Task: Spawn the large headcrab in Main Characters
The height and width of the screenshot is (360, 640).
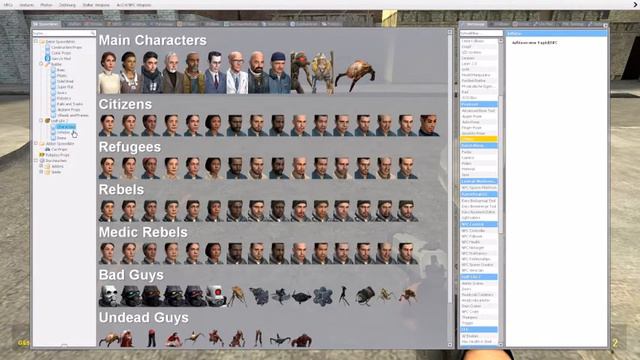Action: tap(355, 75)
